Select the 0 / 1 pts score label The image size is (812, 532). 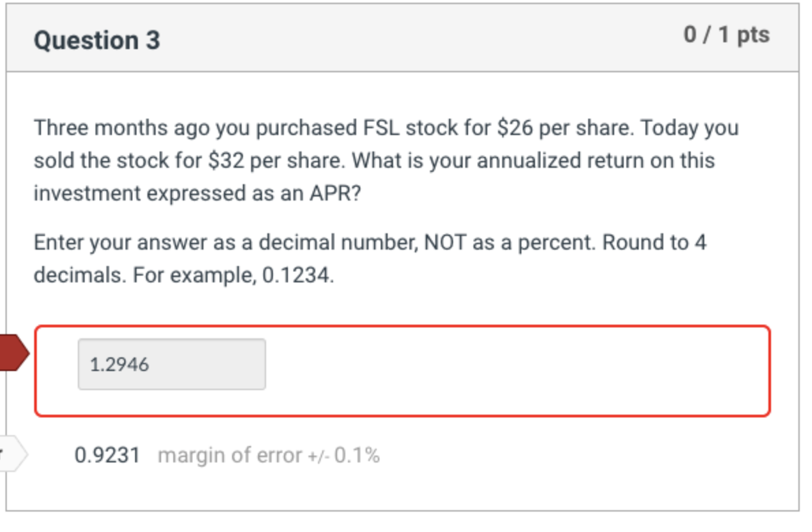coord(727,35)
